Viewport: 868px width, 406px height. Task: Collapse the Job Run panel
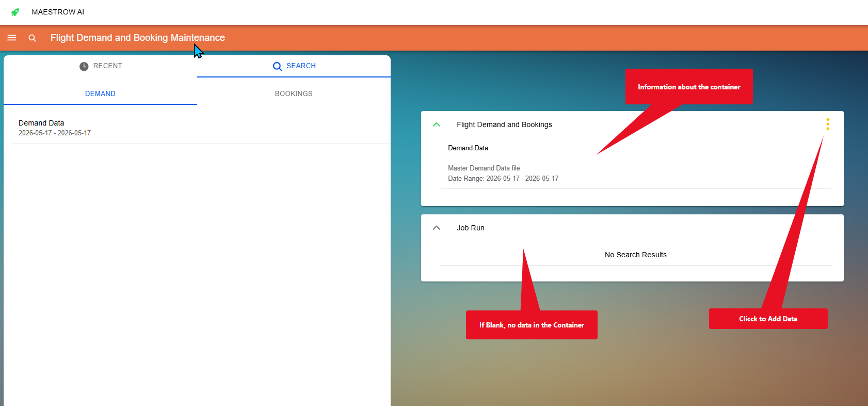pyautogui.click(x=437, y=228)
